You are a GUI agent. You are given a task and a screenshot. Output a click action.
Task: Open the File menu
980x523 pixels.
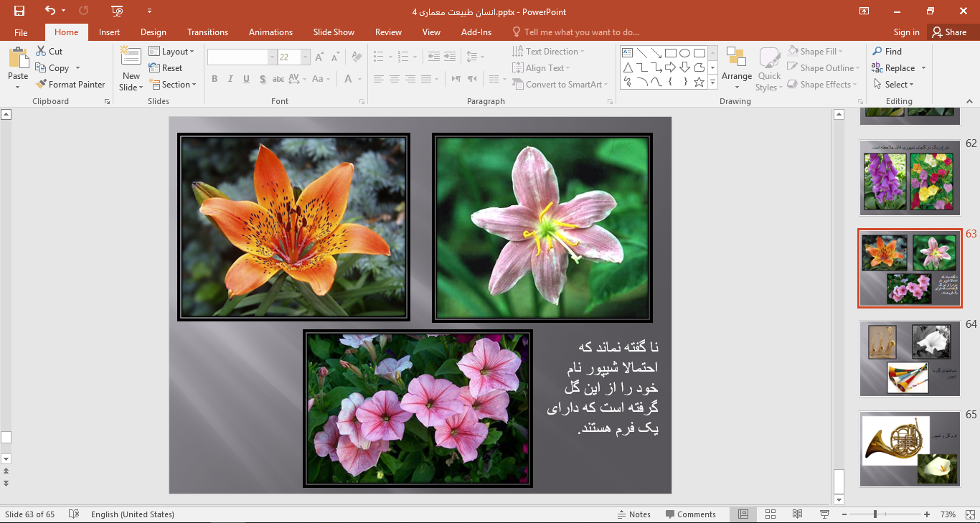(x=21, y=32)
